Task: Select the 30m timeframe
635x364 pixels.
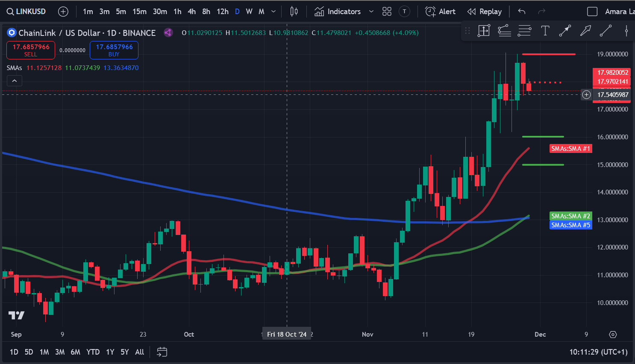Action: (160, 12)
